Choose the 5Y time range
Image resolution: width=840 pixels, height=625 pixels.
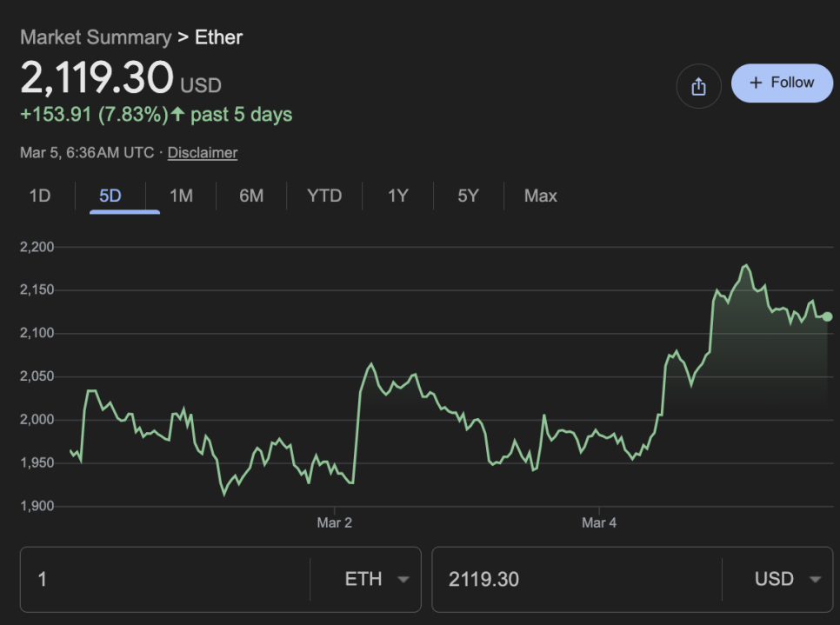[x=468, y=196]
